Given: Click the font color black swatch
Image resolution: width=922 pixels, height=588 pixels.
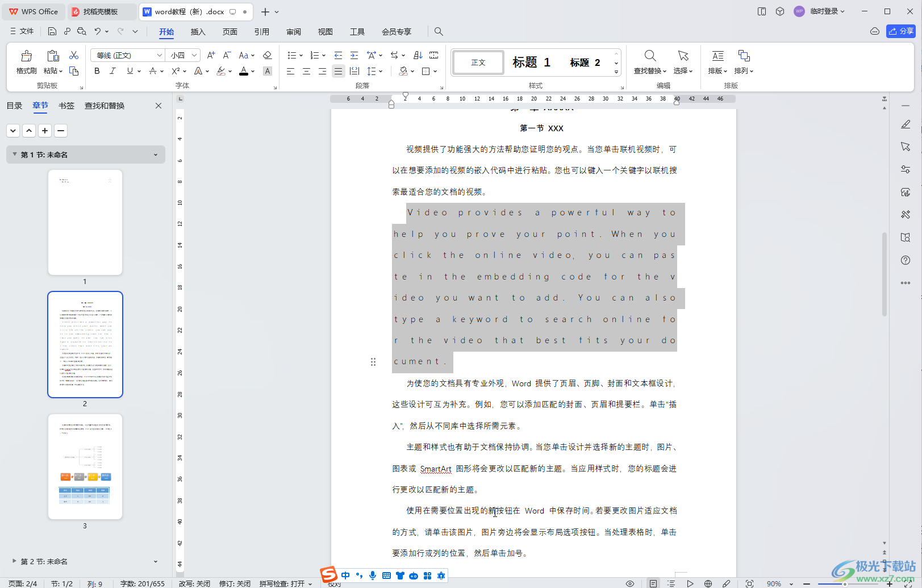Looking at the screenshot, I should 244,71.
